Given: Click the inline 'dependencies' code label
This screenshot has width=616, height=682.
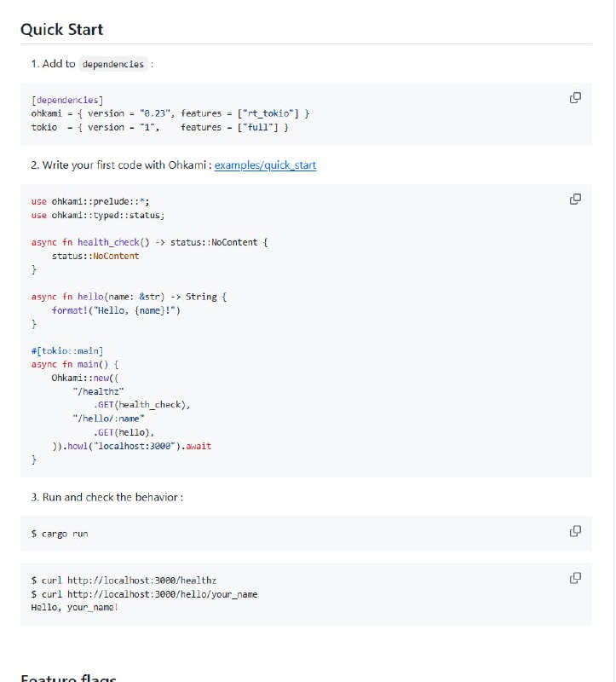Looking at the screenshot, I should [x=113, y=64].
